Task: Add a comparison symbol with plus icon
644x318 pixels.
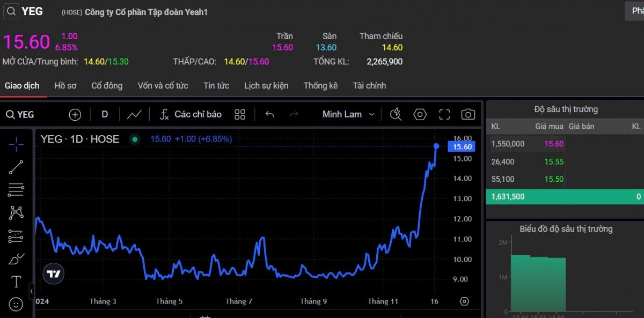Action: (x=75, y=114)
